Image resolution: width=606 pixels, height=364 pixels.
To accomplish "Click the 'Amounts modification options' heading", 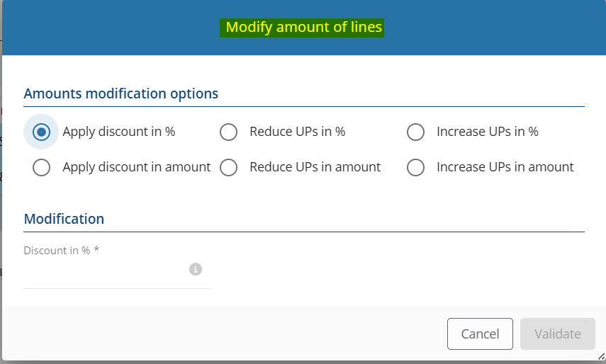I will (x=121, y=93).
